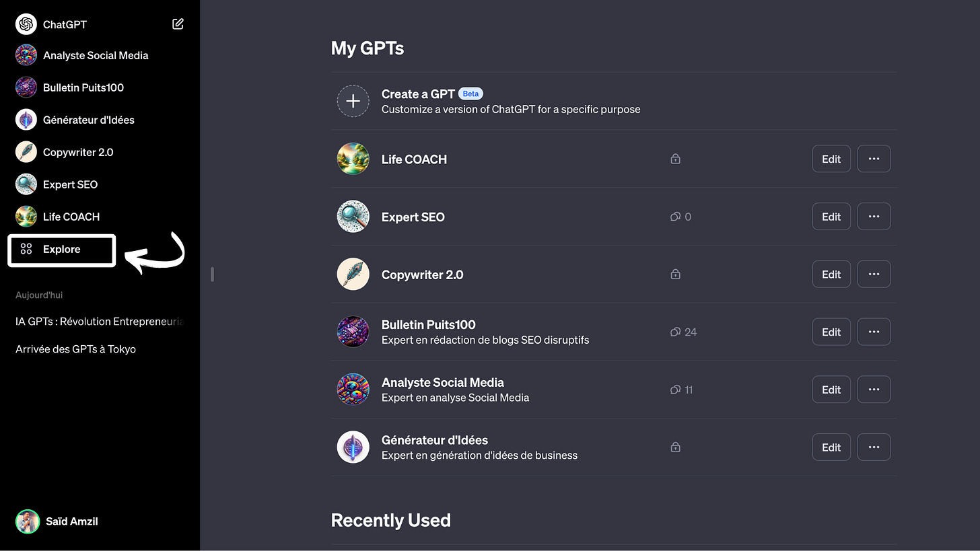Open Analyste Social Media avatar in sidebar

click(x=26, y=55)
